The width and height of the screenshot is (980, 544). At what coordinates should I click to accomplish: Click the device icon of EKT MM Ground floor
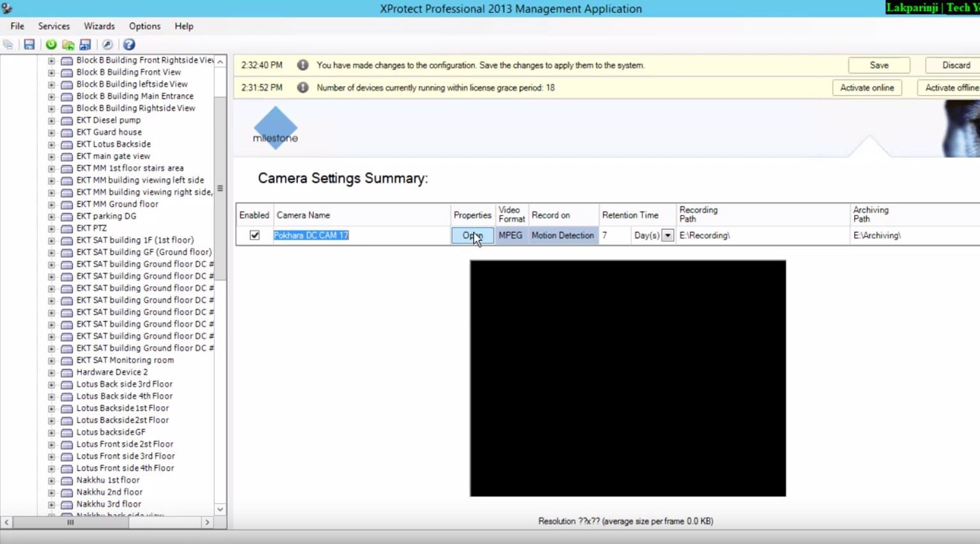[x=66, y=205]
